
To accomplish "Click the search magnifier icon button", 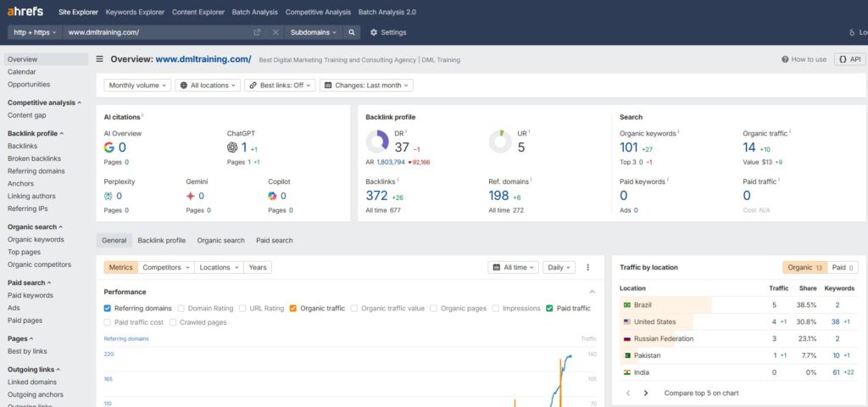I will point(353,32).
